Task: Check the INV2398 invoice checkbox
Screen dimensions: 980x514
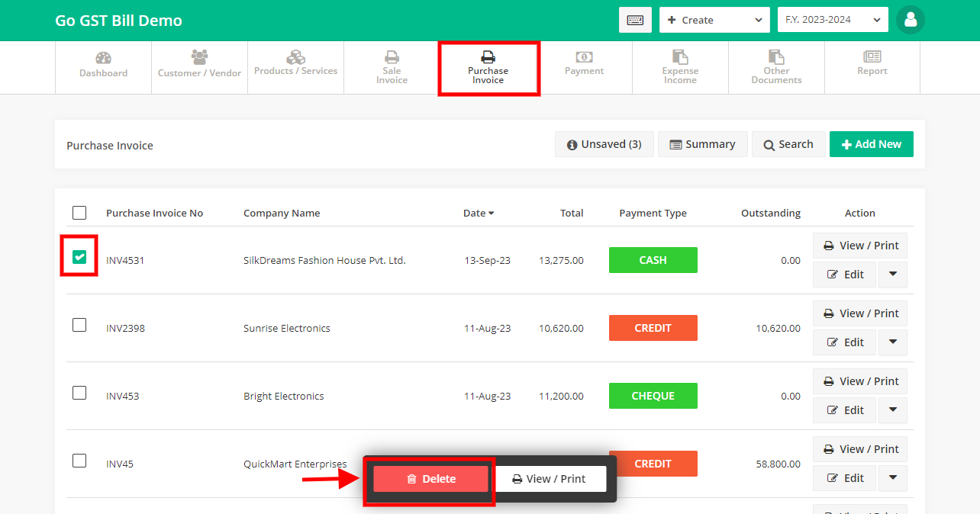Action: coord(79,324)
